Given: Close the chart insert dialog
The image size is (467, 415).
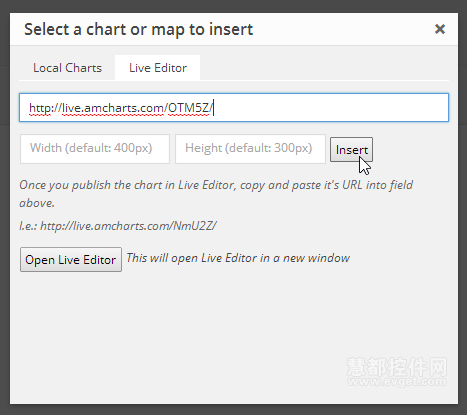Looking at the screenshot, I should (x=440, y=29).
